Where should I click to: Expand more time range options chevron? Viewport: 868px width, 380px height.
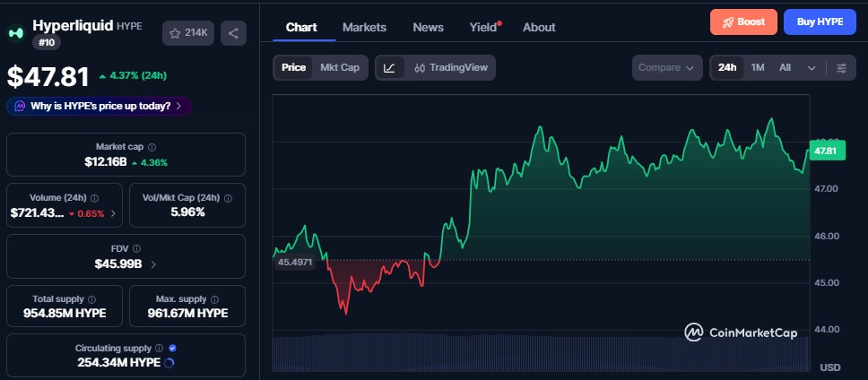click(x=812, y=68)
